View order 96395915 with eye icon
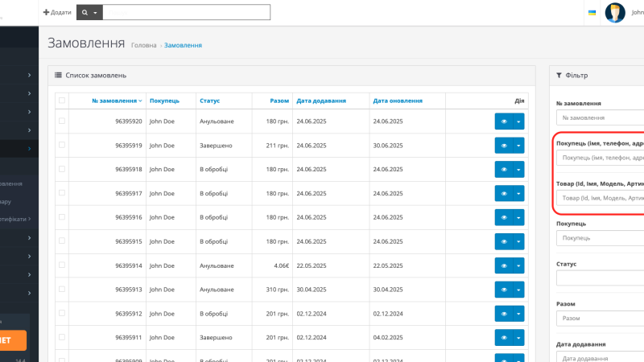644x362 pixels. click(504, 241)
